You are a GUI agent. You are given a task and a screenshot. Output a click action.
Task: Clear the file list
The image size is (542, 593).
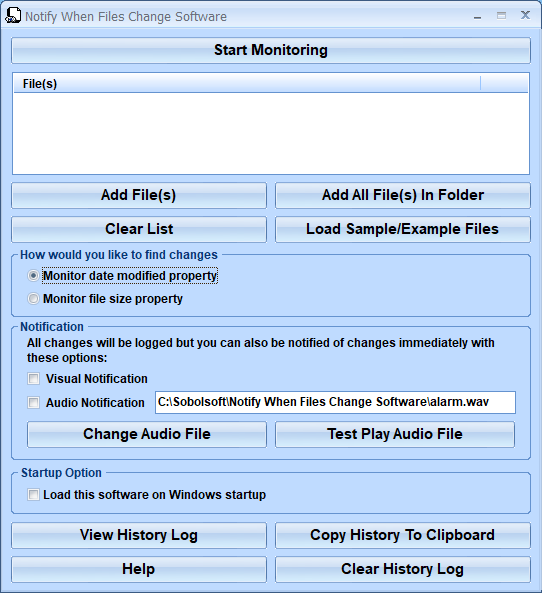click(139, 229)
